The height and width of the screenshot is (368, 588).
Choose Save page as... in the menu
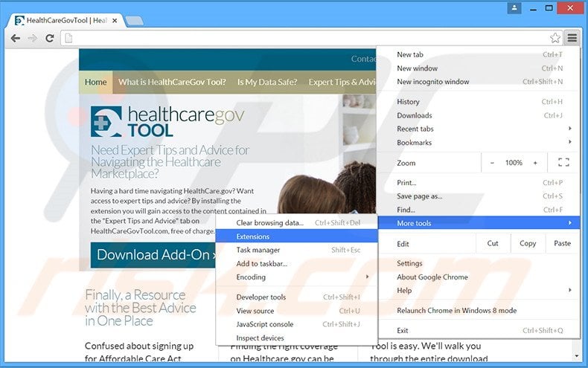[x=479, y=196]
